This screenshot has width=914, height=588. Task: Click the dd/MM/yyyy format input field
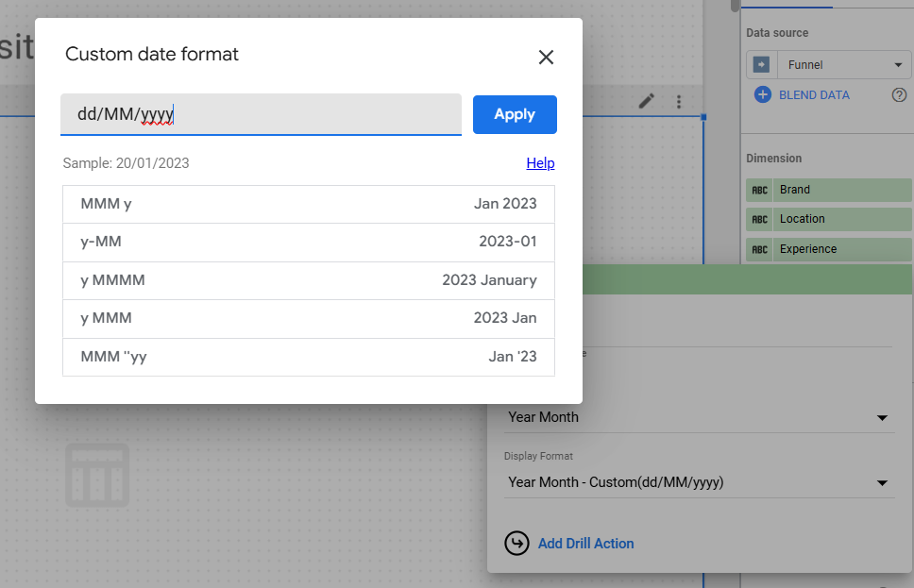click(261, 113)
